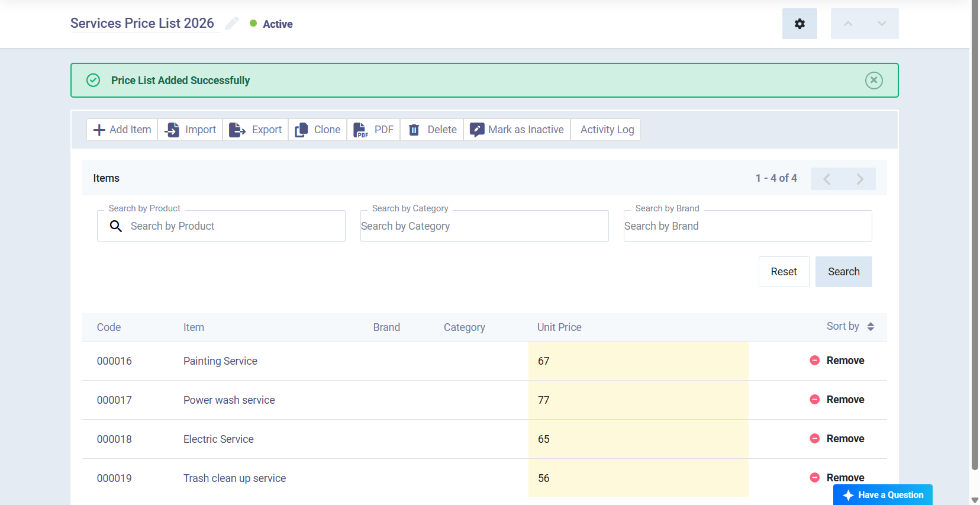
Task: Open the Search by Brand dropdown
Action: point(748,226)
